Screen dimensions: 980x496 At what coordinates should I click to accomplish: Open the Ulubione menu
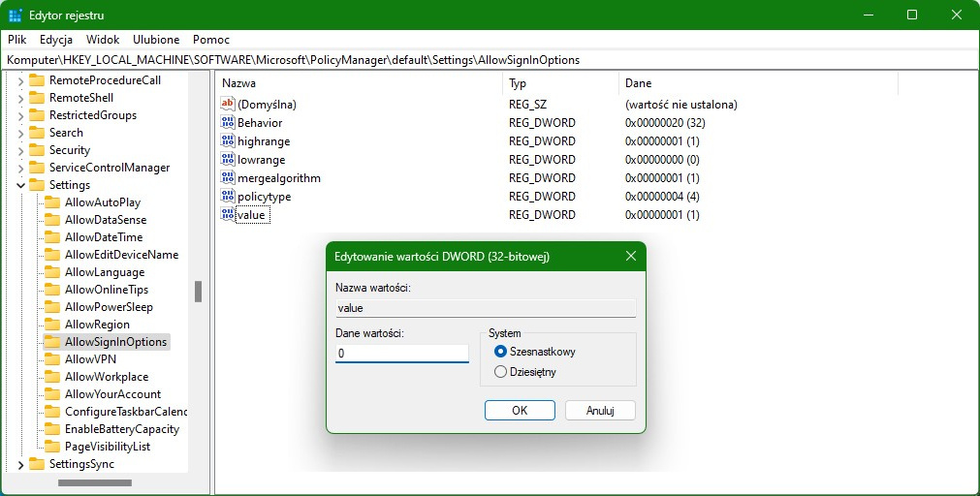click(156, 40)
